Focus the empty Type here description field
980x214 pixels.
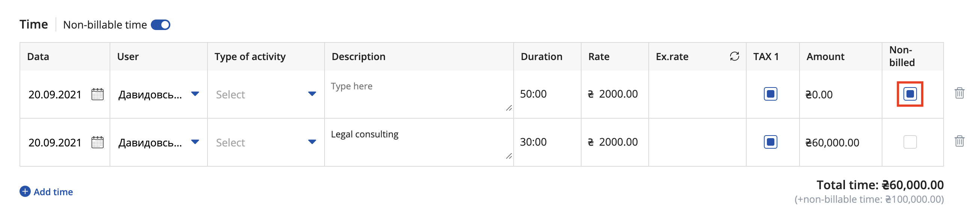pos(419,95)
